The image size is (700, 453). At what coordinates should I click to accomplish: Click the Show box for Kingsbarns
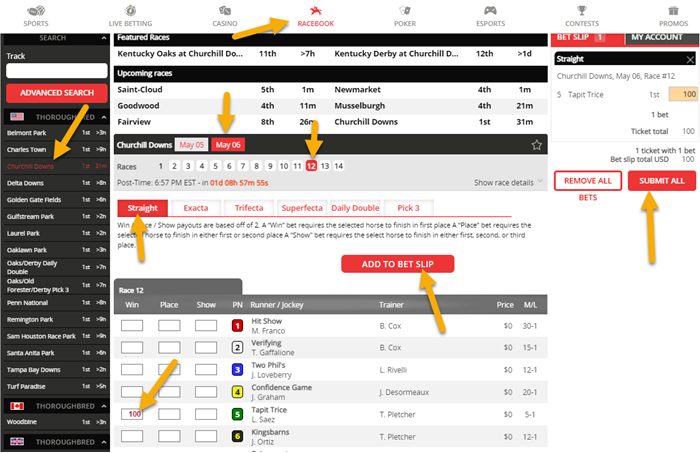(x=206, y=436)
